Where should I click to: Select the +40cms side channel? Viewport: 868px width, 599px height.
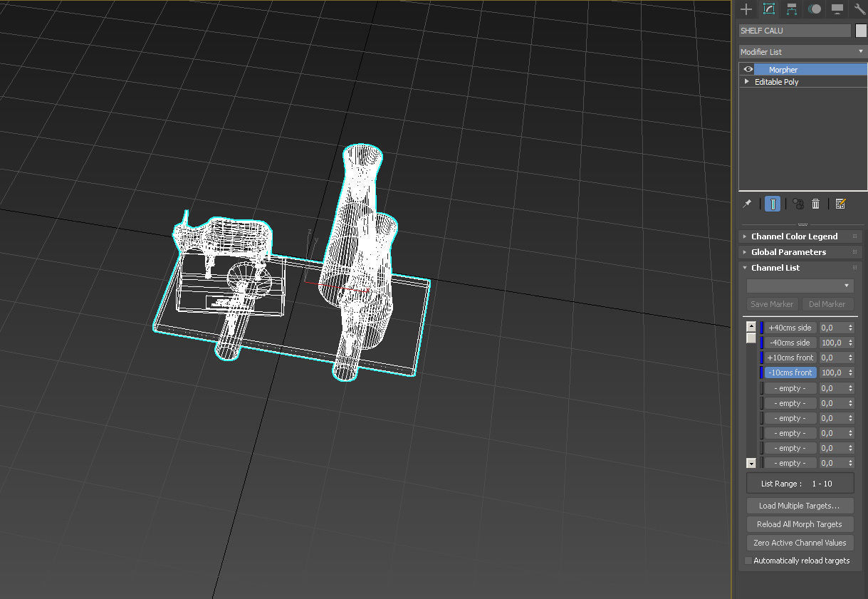coord(790,328)
